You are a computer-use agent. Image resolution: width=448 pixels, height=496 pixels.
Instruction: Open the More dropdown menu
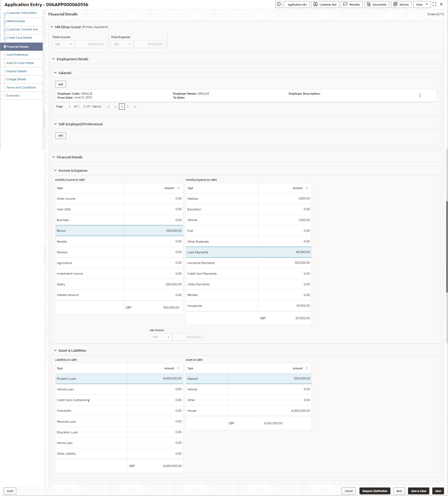tap(422, 5)
